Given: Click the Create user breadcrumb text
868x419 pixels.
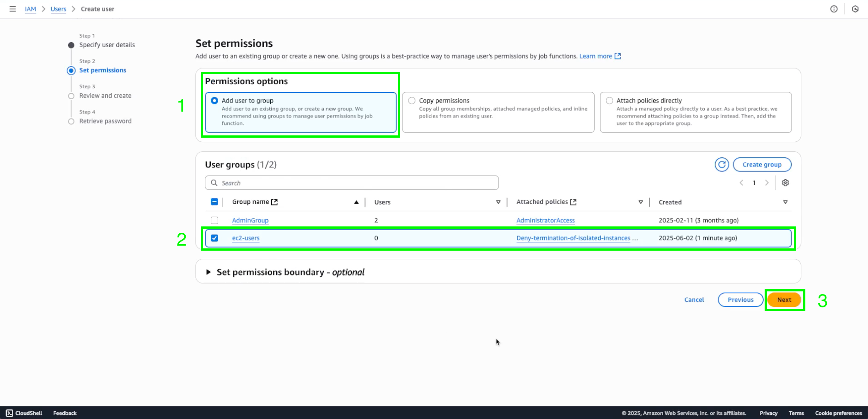Looking at the screenshot, I should (x=97, y=9).
